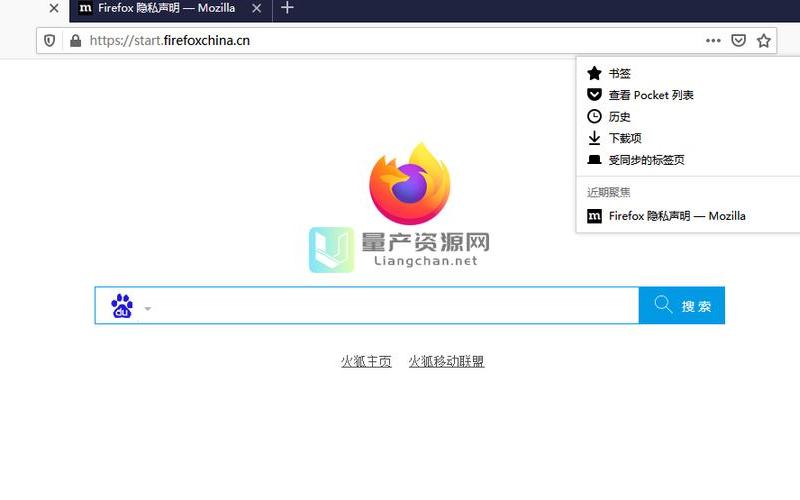Viewport: 800px width, 500px height.
Task: Save page to Pocket from address bar
Action: pyautogui.click(x=738, y=41)
